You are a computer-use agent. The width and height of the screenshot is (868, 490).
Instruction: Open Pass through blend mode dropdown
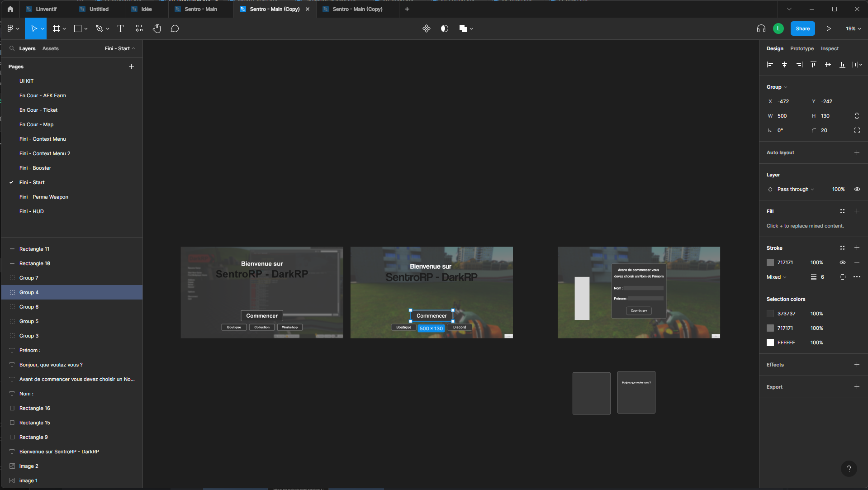pyautogui.click(x=795, y=189)
